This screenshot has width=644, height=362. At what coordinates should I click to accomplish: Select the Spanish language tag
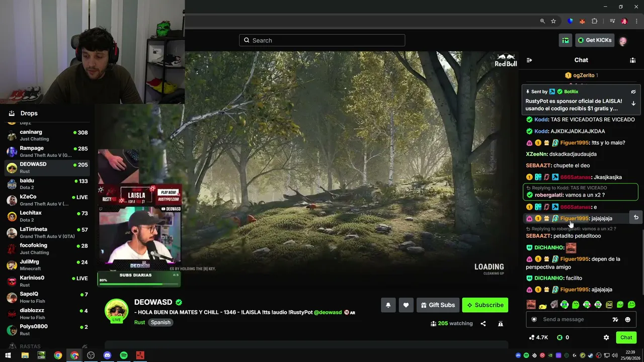tap(160, 322)
